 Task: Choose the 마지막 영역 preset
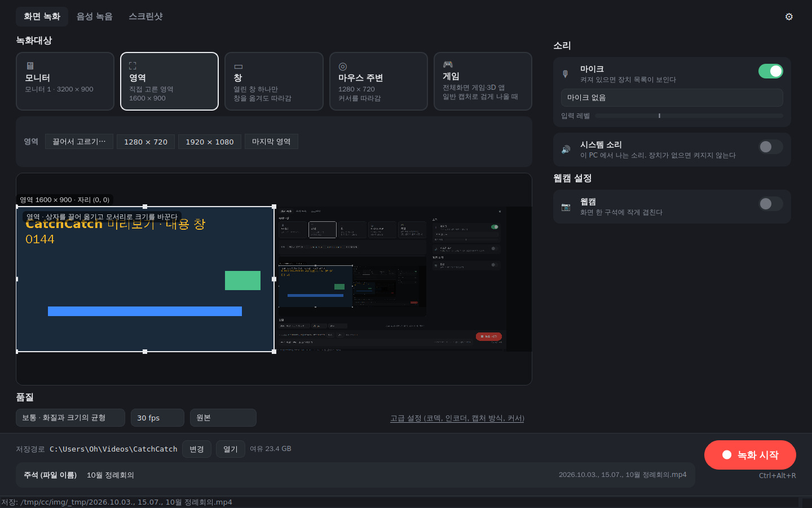(x=271, y=142)
